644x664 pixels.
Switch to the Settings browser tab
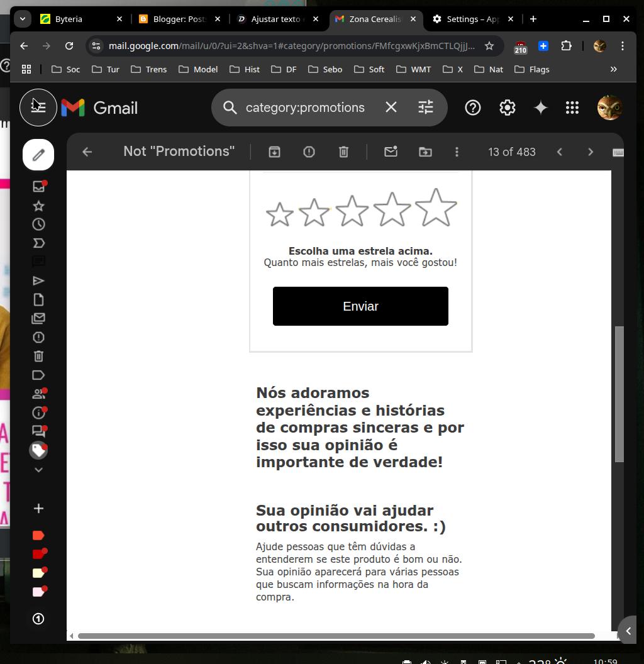[472, 19]
